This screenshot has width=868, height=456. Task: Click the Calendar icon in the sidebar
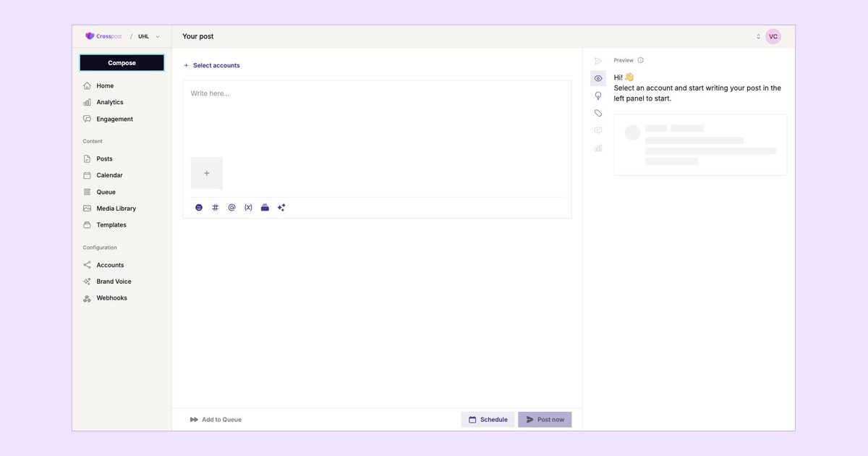pos(87,175)
